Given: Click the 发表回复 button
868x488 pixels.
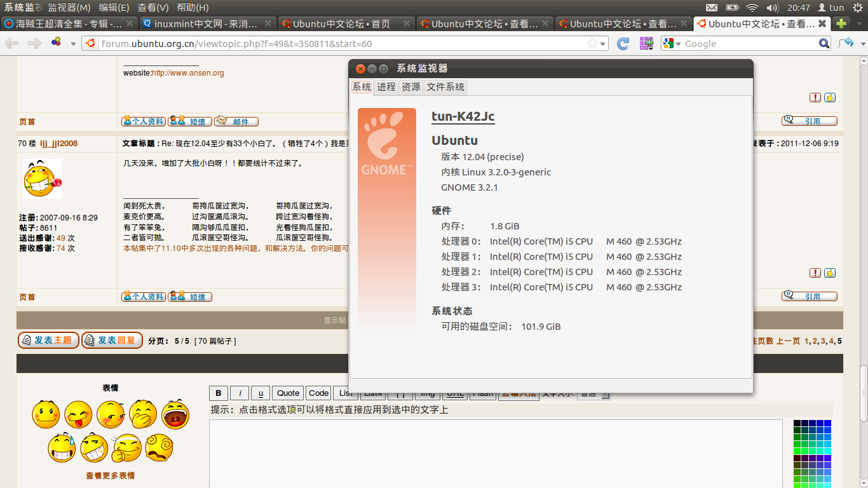Looking at the screenshot, I should pyautogui.click(x=112, y=341).
